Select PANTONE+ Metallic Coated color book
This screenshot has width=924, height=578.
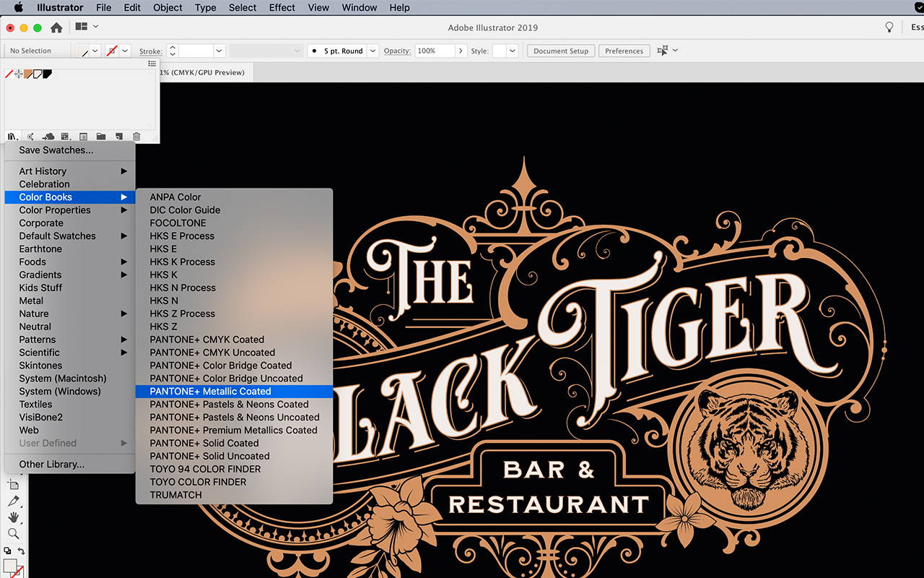(234, 392)
